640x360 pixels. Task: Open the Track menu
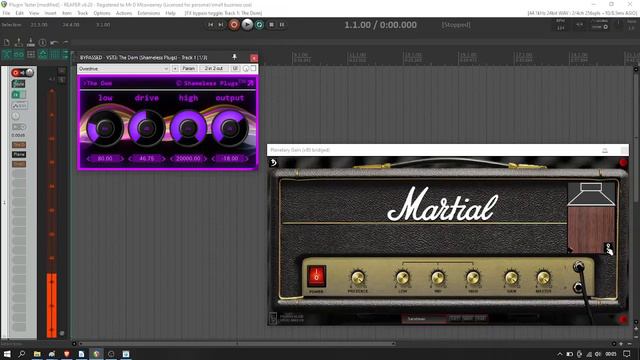tap(82, 13)
